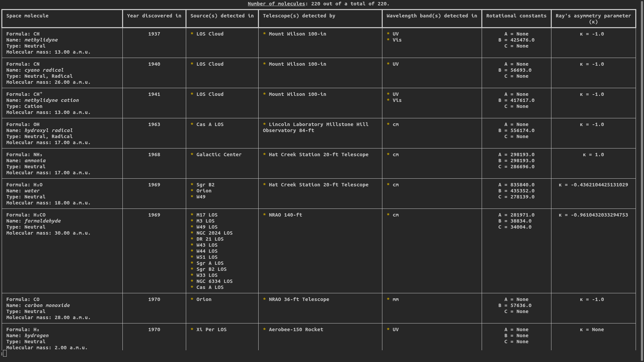
Task: Select 'B = 38834.0' for formaldehyde
Action: (515, 221)
